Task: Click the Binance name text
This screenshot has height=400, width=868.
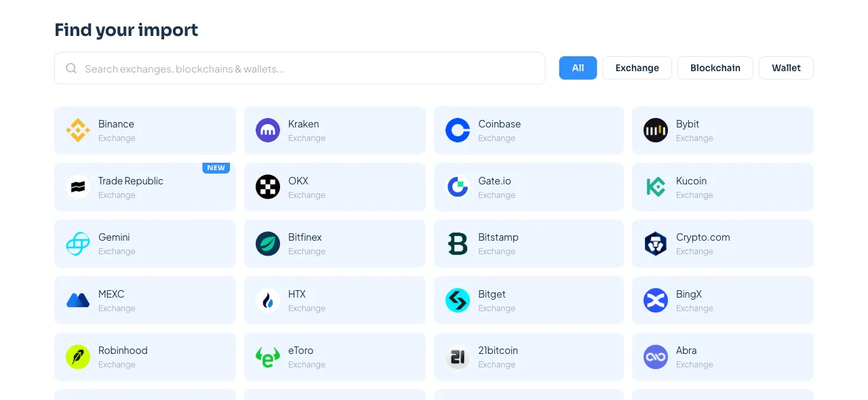Action: 116,124
